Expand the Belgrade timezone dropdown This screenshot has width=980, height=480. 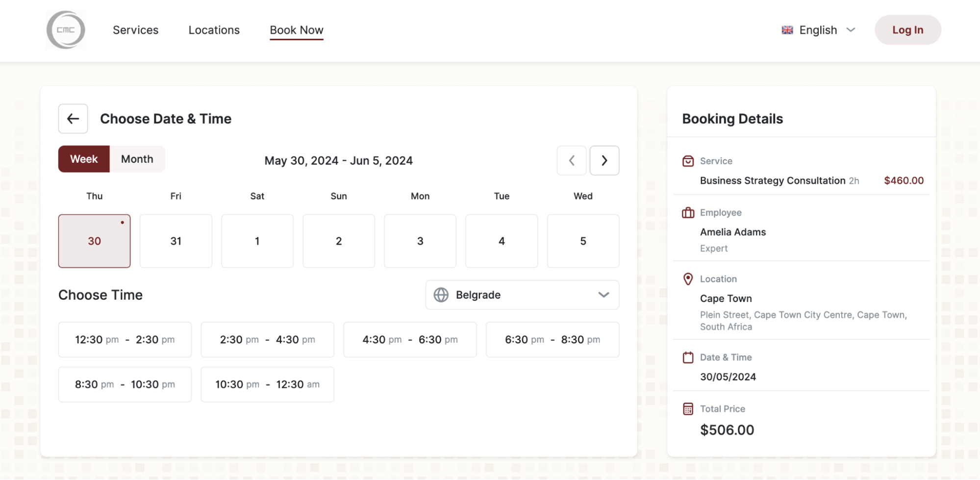522,295
